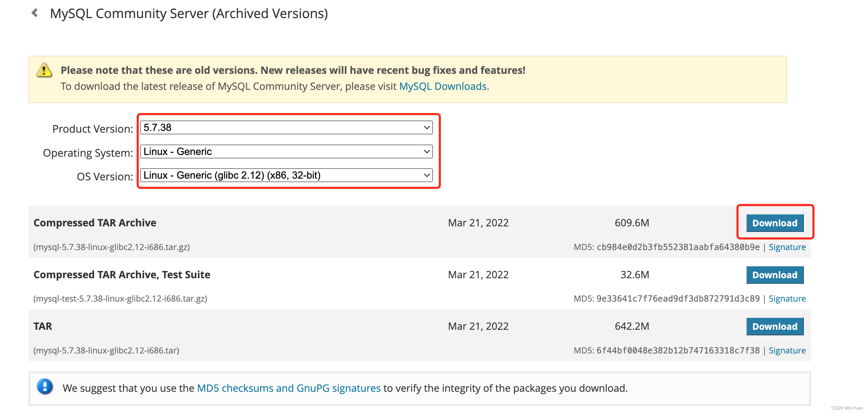868x413 pixels.
Task: Click the 32.6M file size
Action: pos(634,275)
